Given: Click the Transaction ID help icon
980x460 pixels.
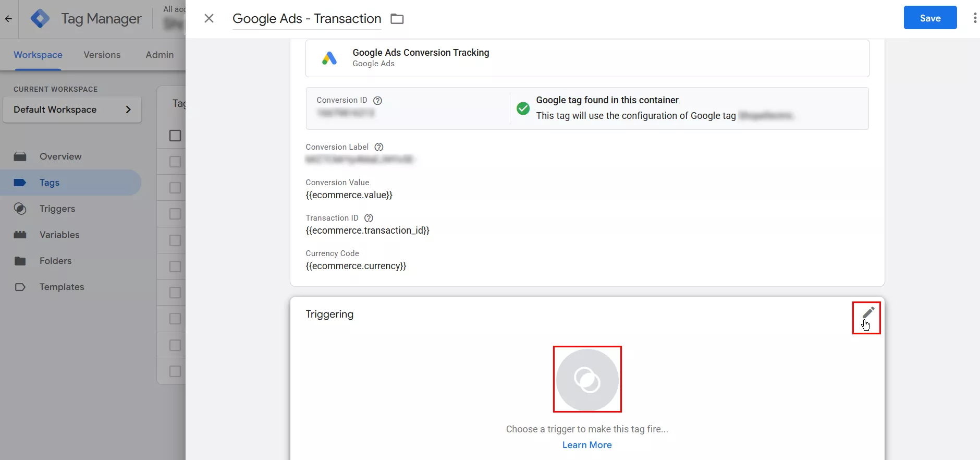Looking at the screenshot, I should click(x=369, y=218).
